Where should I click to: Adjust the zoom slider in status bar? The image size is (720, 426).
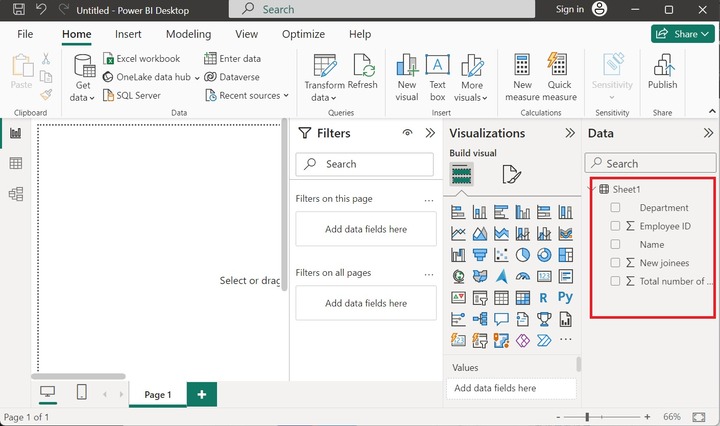click(587, 417)
